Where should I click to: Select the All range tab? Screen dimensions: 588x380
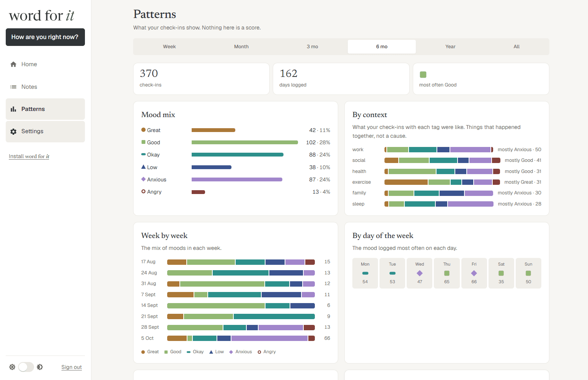(x=516, y=47)
